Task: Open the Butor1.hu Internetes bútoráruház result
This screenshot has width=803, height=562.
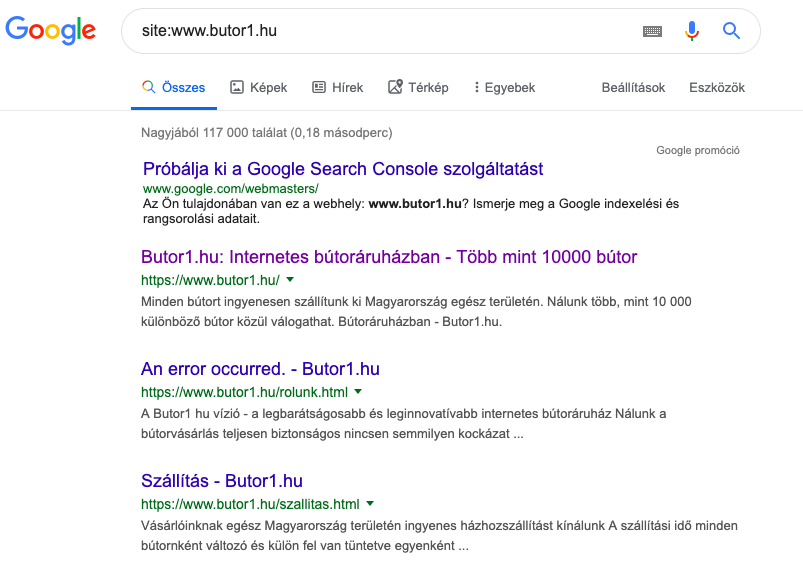Action: (x=389, y=257)
